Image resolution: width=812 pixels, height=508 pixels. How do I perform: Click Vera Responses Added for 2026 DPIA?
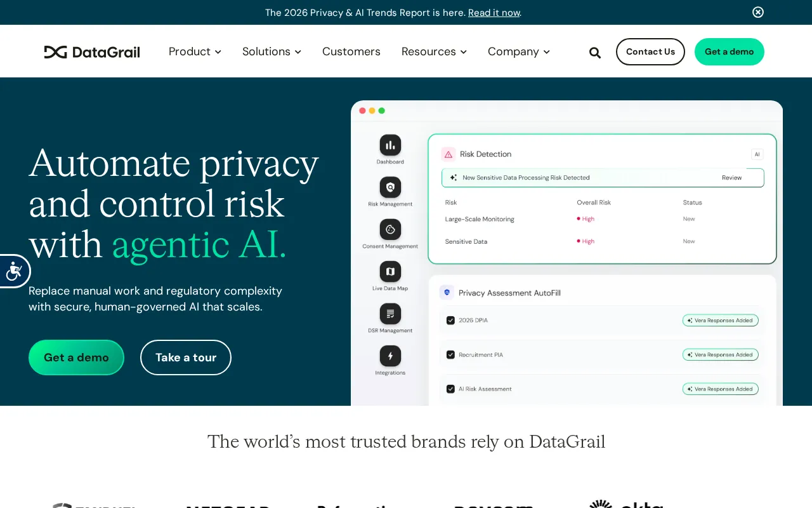(720, 321)
